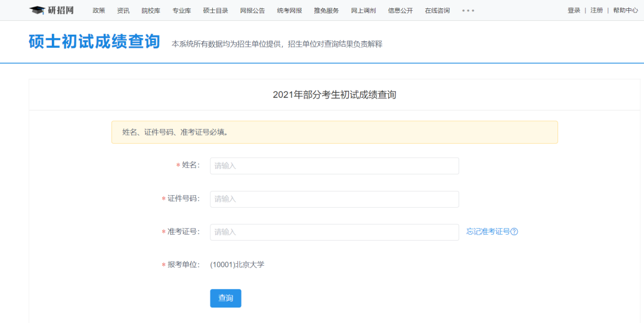644x323 pixels.
Task: Click the 忘记准考证号 link
Action: [488, 232]
